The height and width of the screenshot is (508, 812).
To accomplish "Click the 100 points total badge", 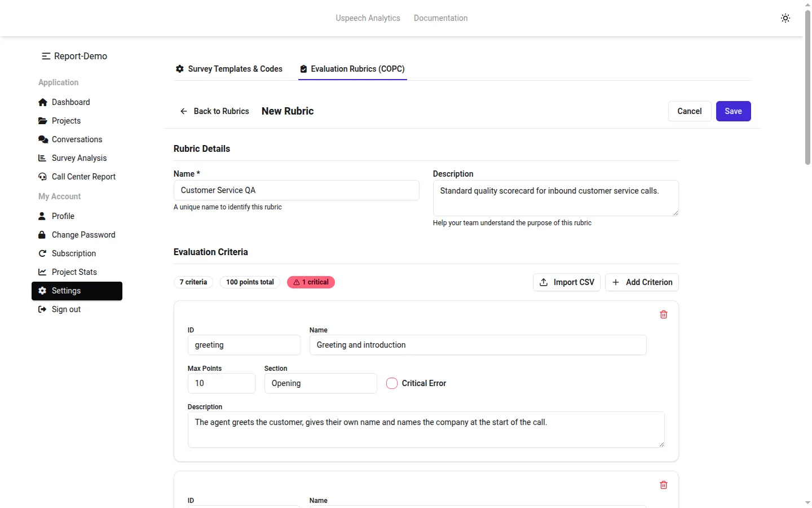I will coord(250,282).
